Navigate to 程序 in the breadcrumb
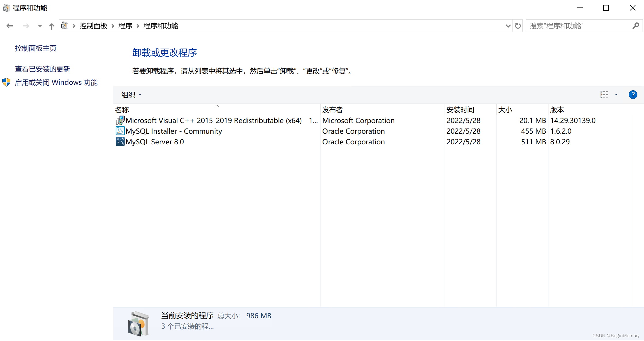This screenshot has width=644, height=341. coord(125,26)
